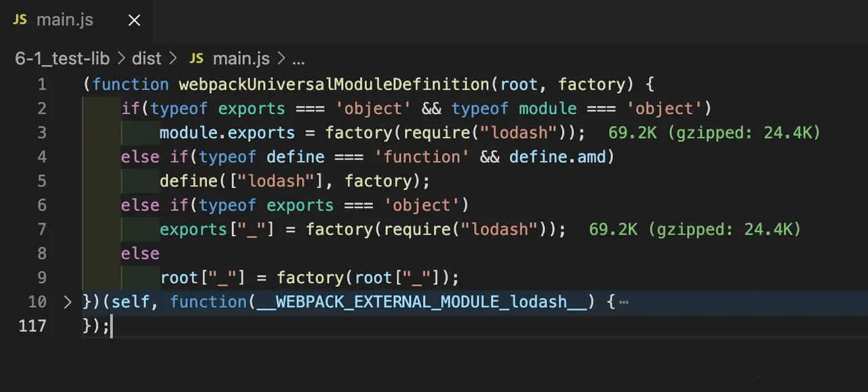868x392 pixels.
Task: Click the folded-code ellipsis after line 10's brace
Action: 624,302
